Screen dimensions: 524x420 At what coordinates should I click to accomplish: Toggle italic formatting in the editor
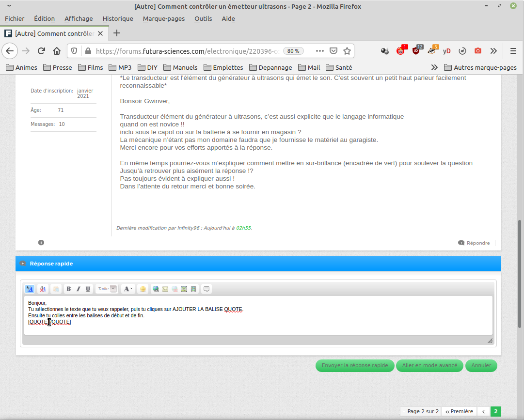pos(78,289)
